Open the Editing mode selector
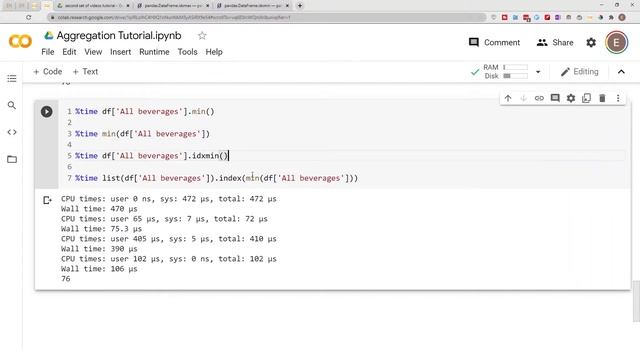Image resolution: width=640 pixels, height=360 pixels. (x=580, y=72)
